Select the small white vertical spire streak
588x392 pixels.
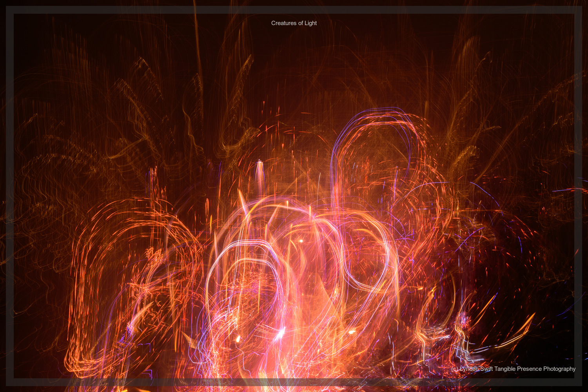tap(260, 172)
